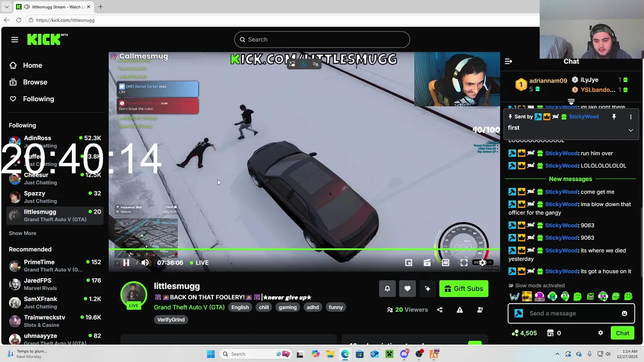Click littlesmugg channel avatar
The width and height of the screenshot is (644, 362).
(x=134, y=295)
